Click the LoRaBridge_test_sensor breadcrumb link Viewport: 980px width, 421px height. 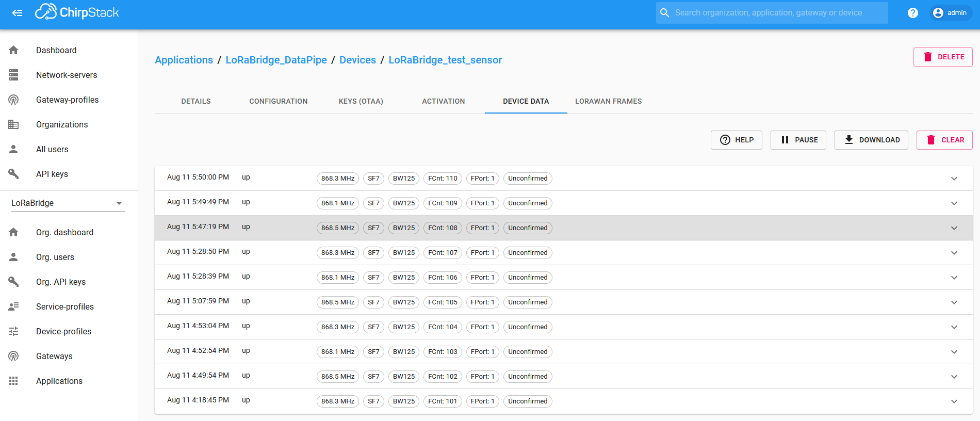(445, 60)
